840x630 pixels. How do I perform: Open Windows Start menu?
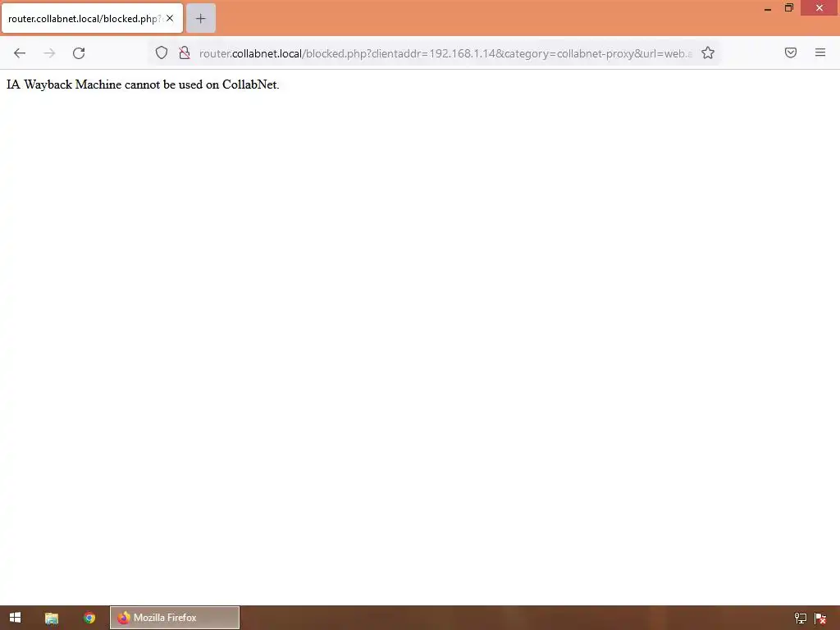coord(15,618)
